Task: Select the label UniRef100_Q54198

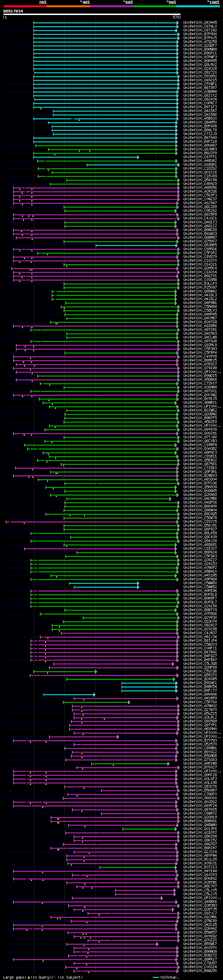Action: point(200,180)
